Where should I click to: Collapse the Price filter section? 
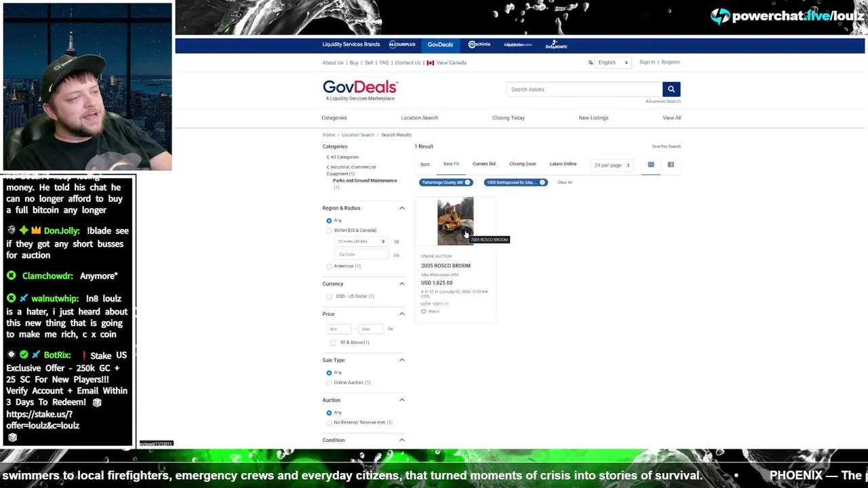(x=401, y=314)
